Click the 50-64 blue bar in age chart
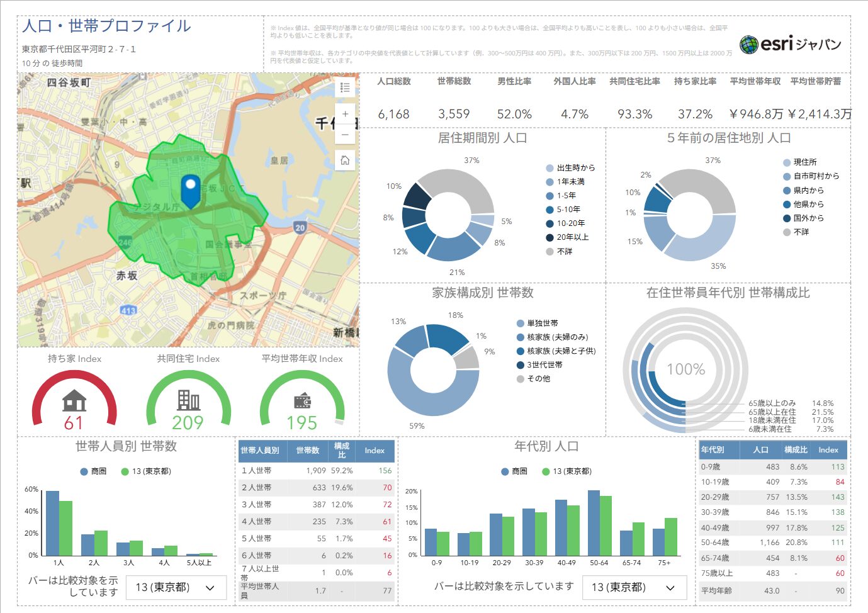This screenshot has height=613, width=868. pos(594,522)
